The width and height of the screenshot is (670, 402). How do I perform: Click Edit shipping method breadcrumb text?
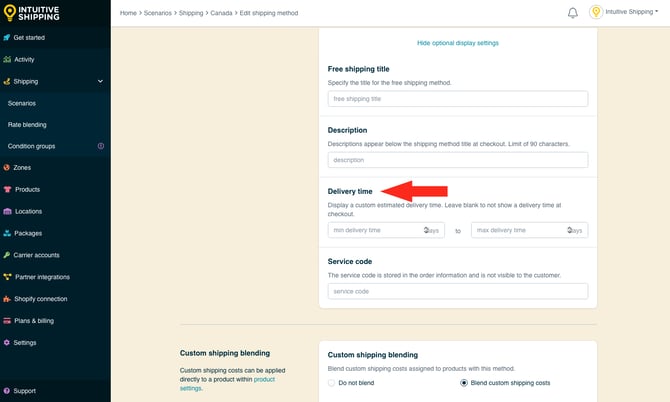coord(269,13)
